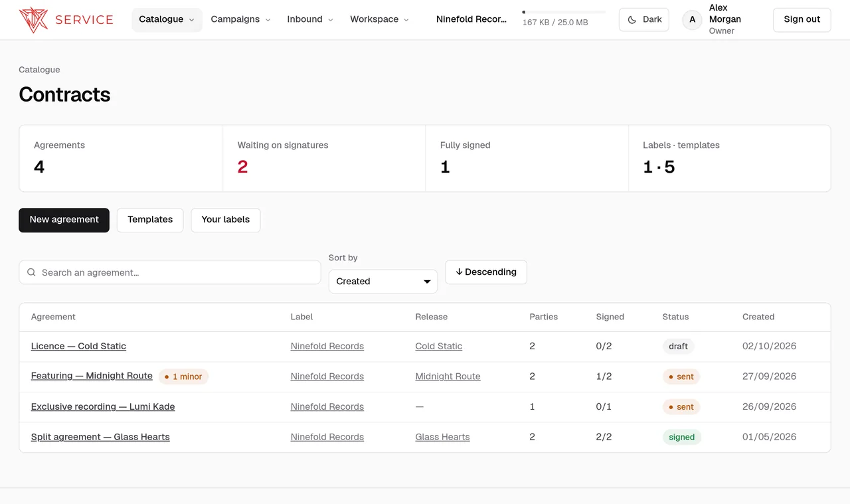Image resolution: width=850 pixels, height=504 pixels.
Task: Toggle the Descending sort direction
Action: (486, 272)
